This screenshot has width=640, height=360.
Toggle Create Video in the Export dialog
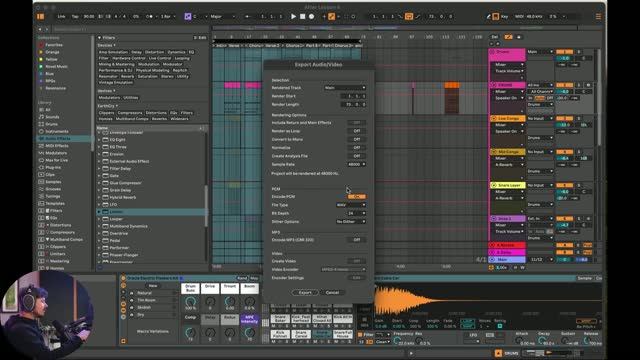(x=357, y=261)
